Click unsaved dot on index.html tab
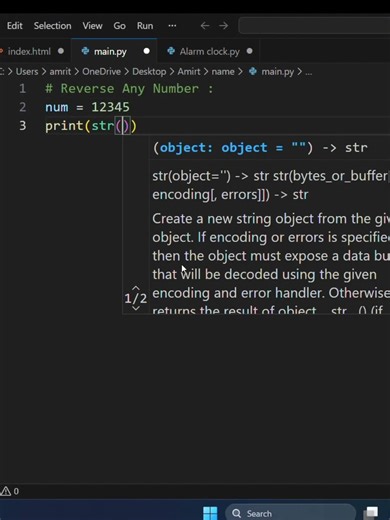390x520 pixels. 61,51
